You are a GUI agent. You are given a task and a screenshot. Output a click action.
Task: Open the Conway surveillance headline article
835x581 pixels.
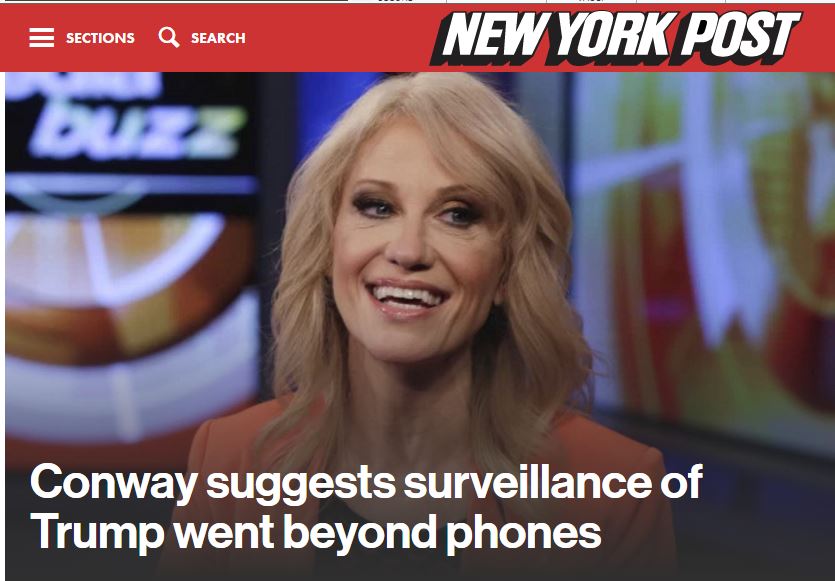366,506
